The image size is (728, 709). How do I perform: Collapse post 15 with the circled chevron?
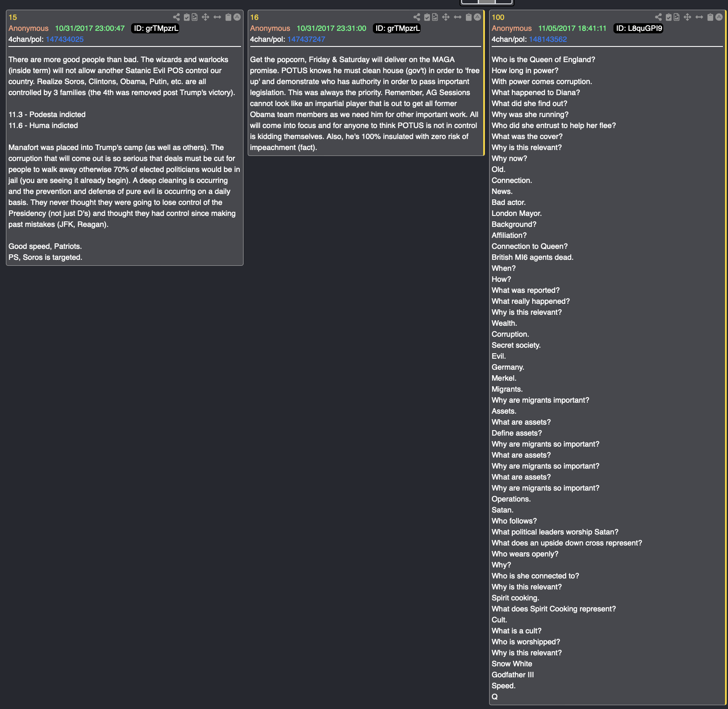point(237,17)
